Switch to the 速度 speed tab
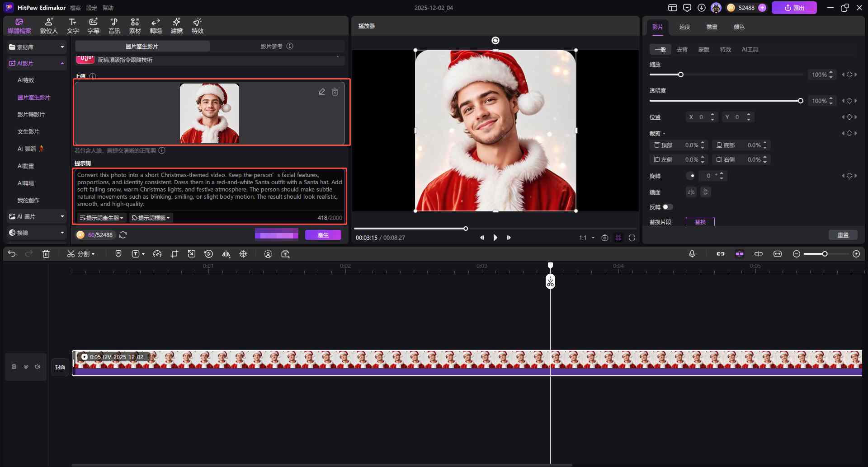Screen dimensions: 868x467 click(684, 27)
